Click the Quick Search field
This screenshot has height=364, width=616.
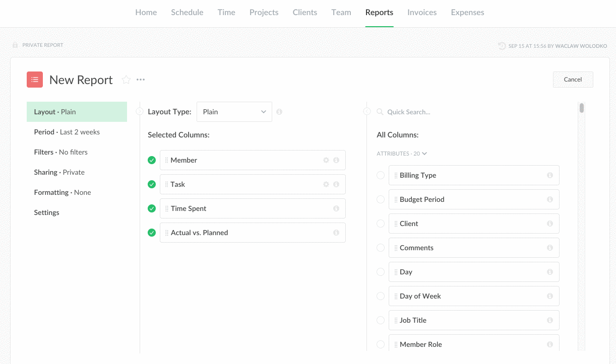point(428,112)
